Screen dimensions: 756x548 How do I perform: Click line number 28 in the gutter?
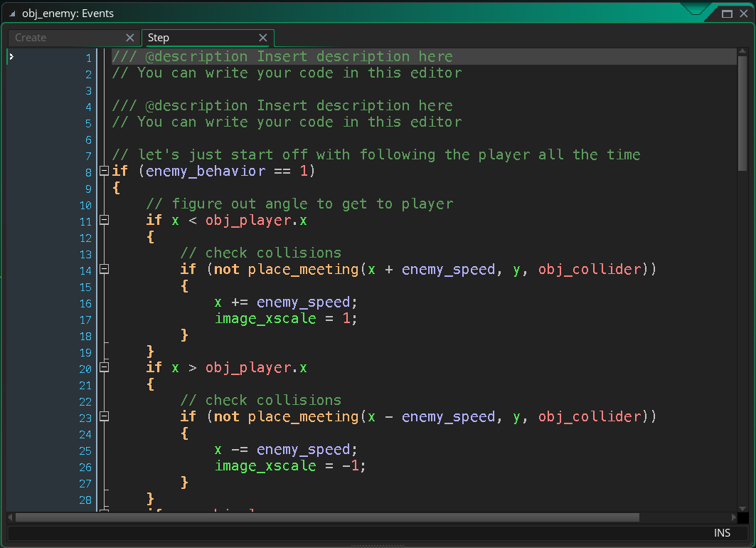click(85, 500)
